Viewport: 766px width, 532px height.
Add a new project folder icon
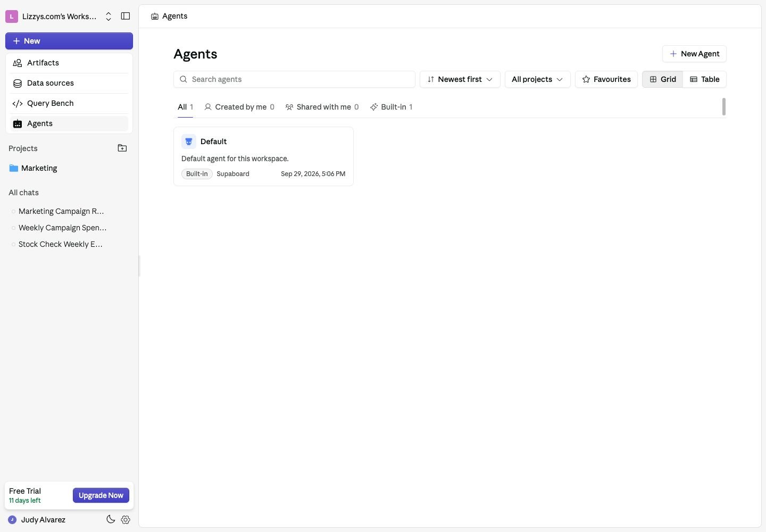click(122, 148)
